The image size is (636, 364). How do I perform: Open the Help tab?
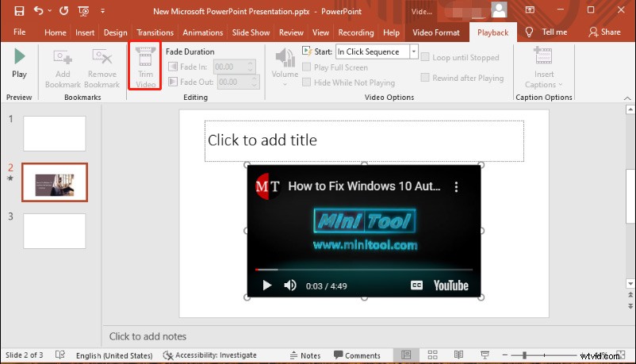(391, 33)
